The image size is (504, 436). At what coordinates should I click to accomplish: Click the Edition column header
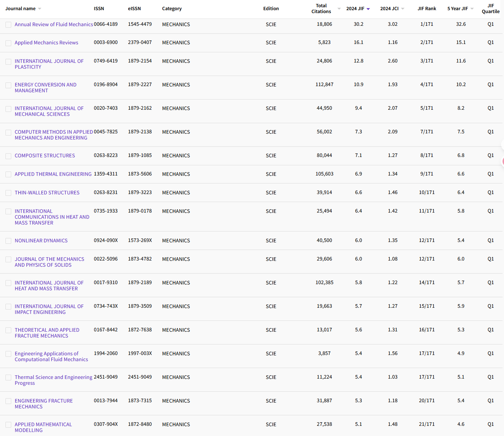[x=271, y=9]
